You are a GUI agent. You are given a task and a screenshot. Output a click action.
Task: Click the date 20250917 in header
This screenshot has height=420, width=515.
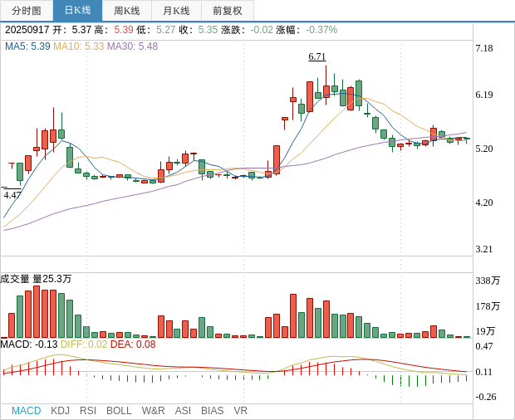point(27,30)
